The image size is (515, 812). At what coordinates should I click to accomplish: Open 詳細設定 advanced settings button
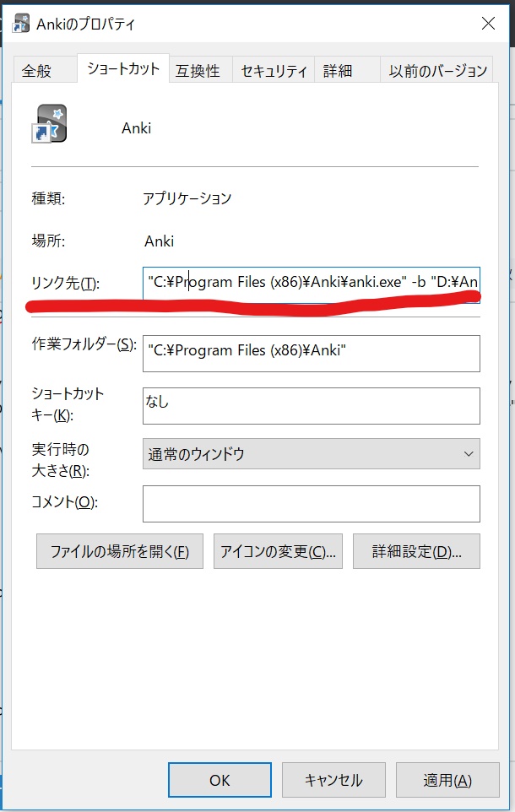[416, 551]
